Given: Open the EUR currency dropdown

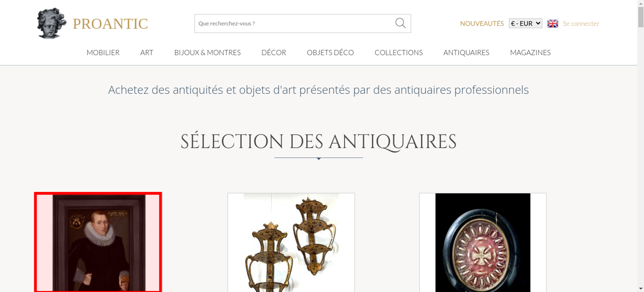Looking at the screenshot, I should tap(526, 23).
